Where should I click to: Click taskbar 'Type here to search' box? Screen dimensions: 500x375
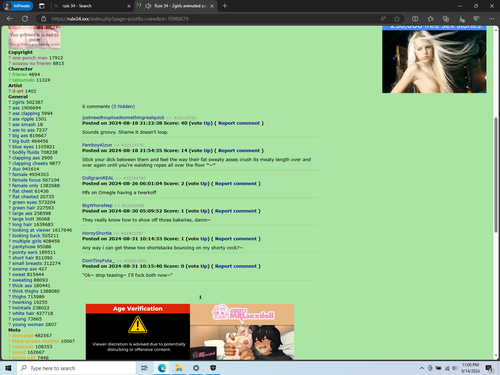point(77,368)
